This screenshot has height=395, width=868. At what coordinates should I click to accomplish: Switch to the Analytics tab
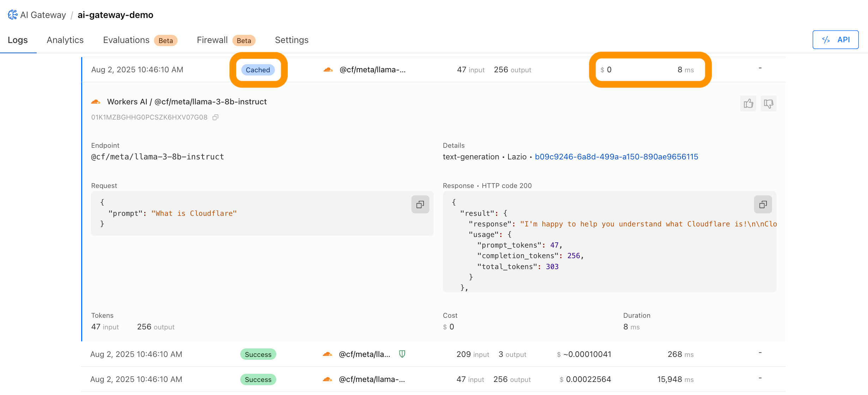click(x=65, y=40)
